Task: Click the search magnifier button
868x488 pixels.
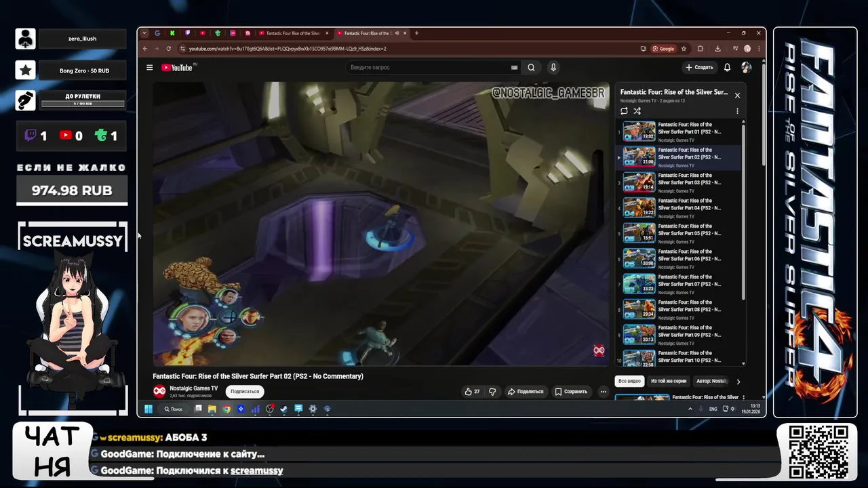Action: pyautogui.click(x=532, y=67)
